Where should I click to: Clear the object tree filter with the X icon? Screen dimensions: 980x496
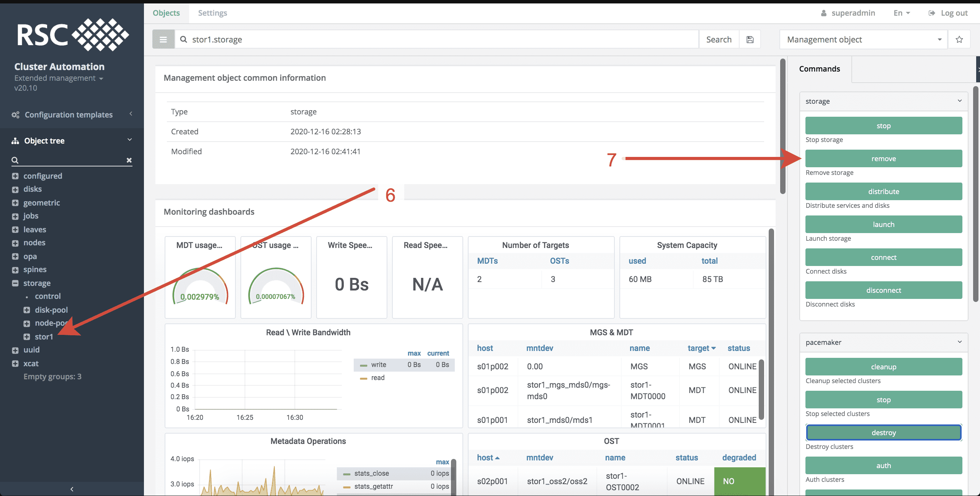129,160
